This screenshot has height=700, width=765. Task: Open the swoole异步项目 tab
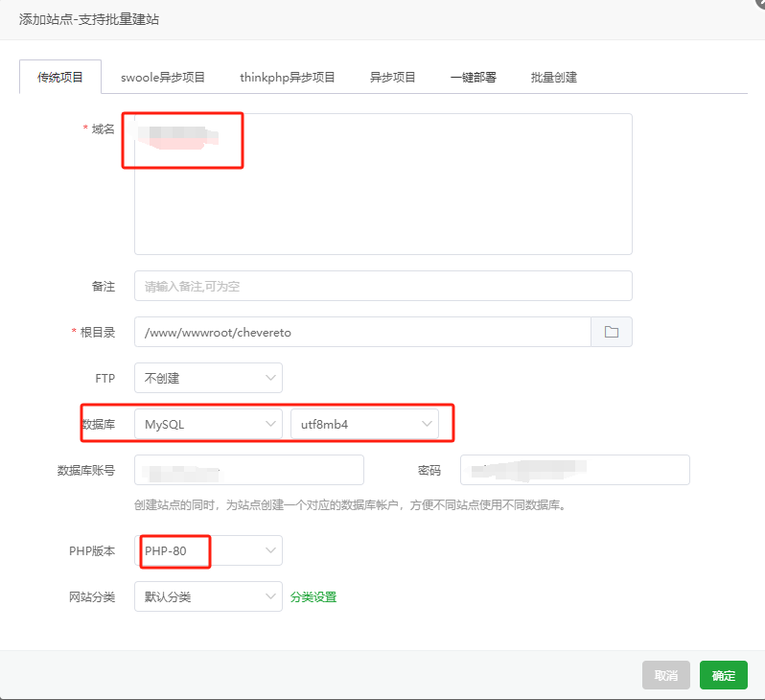coord(163,77)
